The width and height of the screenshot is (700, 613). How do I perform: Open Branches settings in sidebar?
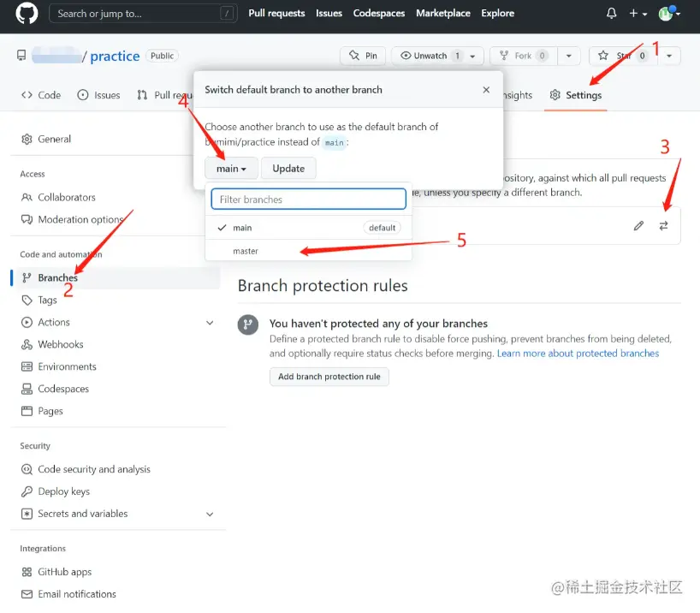116,277
